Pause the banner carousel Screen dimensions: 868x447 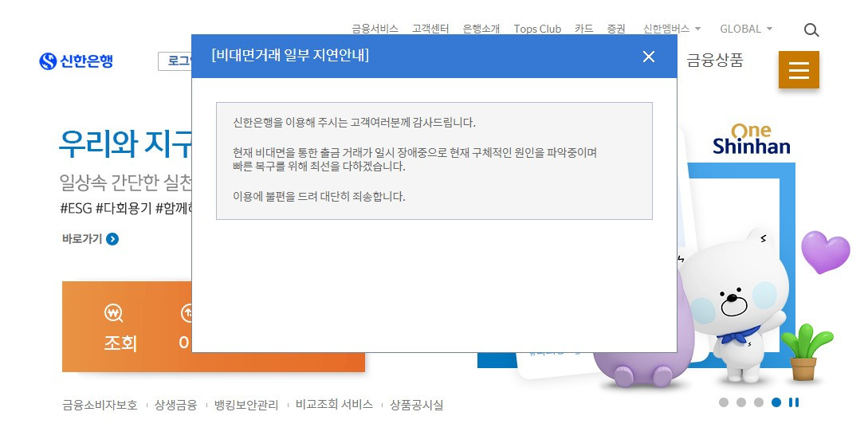(x=794, y=402)
